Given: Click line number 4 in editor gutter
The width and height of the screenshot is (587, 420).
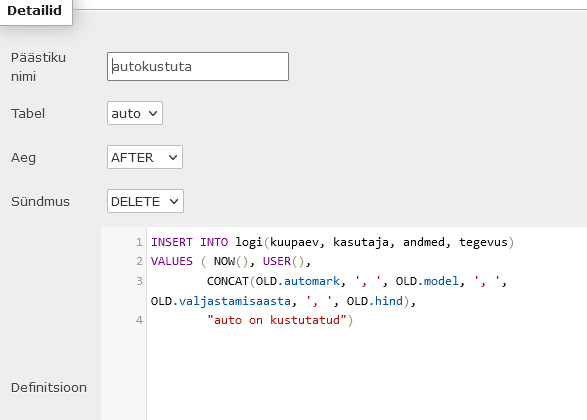Looking at the screenshot, I should pos(139,320).
